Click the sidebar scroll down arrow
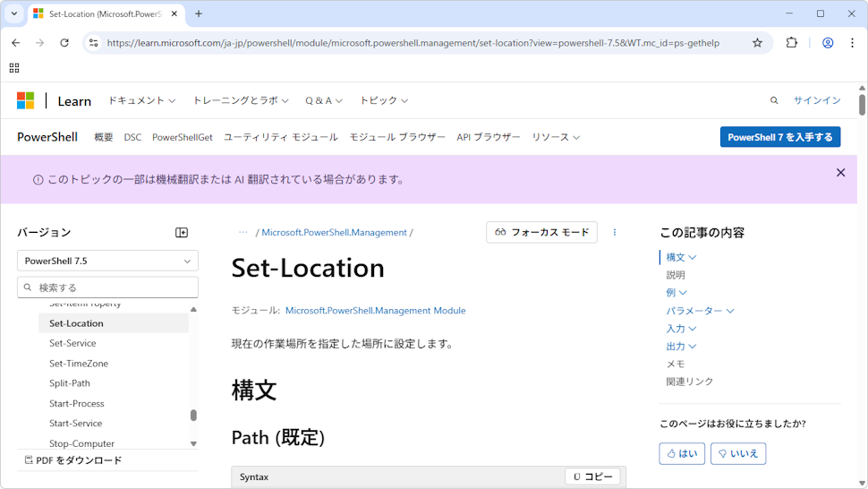The width and height of the screenshot is (868, 489). pyautogui.click(x=193, y=443)
